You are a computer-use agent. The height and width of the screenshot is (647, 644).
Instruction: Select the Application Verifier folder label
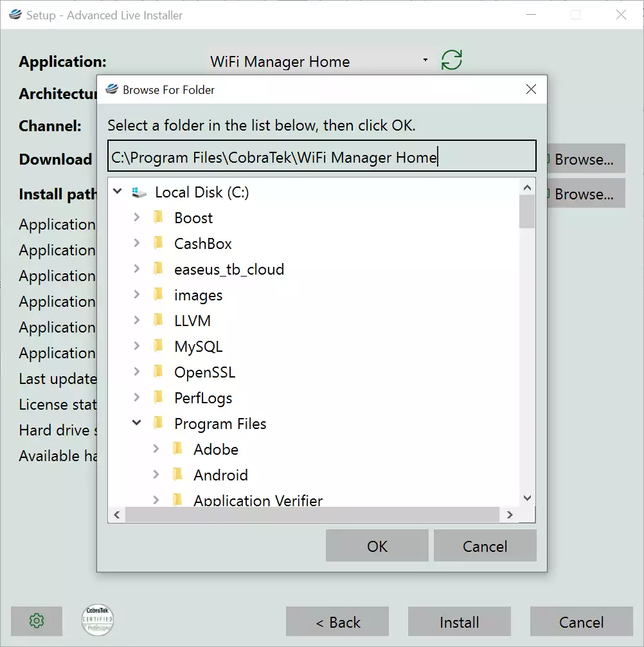pyautogui.click(x=258, y=500)
